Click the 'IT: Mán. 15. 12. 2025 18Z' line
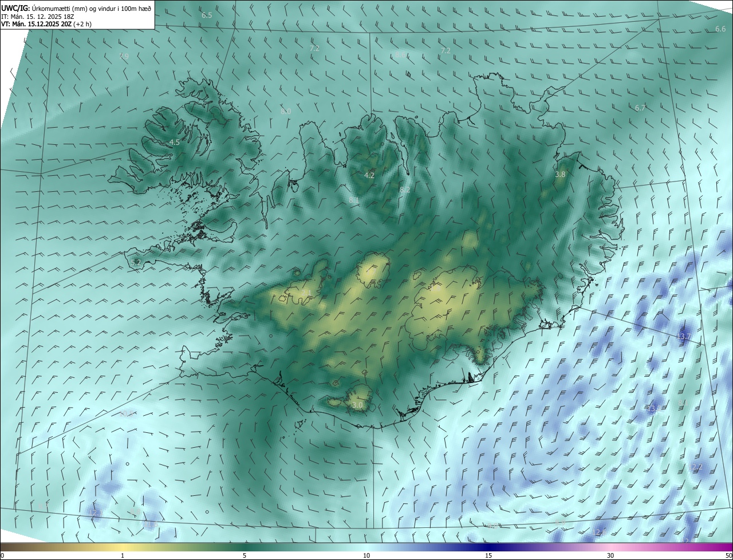The height and width of the screenshot is (560, 733). point(39,16)
